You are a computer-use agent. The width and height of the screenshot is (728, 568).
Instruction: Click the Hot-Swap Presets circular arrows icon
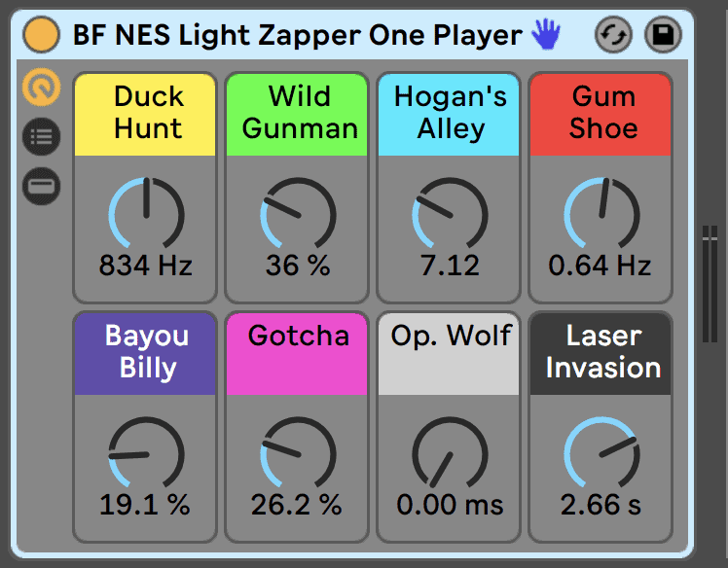[x=613, y=35]
